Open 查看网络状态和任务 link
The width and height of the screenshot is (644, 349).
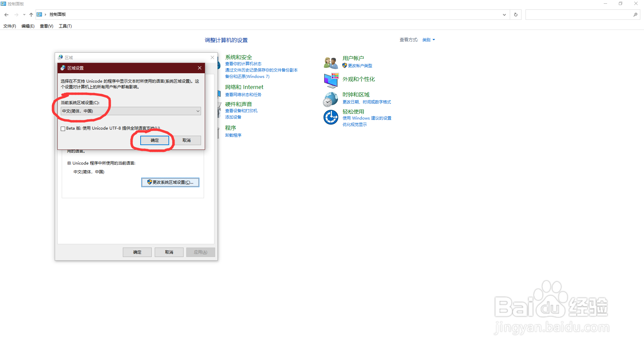click(x=243, y=95)
